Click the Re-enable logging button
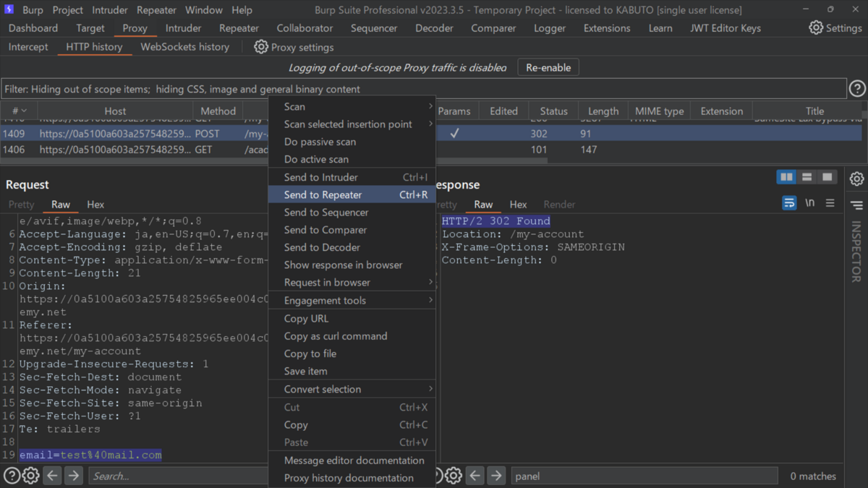The width and height of the screenshot is (868, 488). (548, 67)
